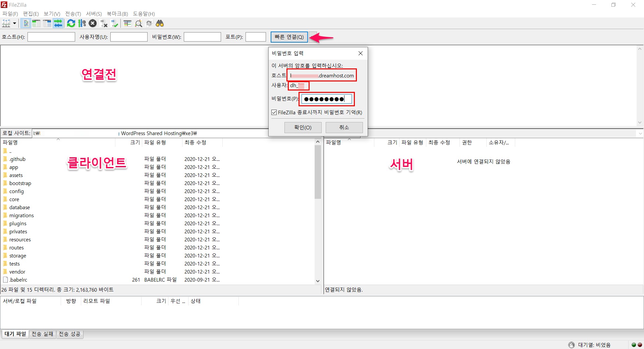Select the assets folder icon
644x349 pixels.
pos(5,175)
